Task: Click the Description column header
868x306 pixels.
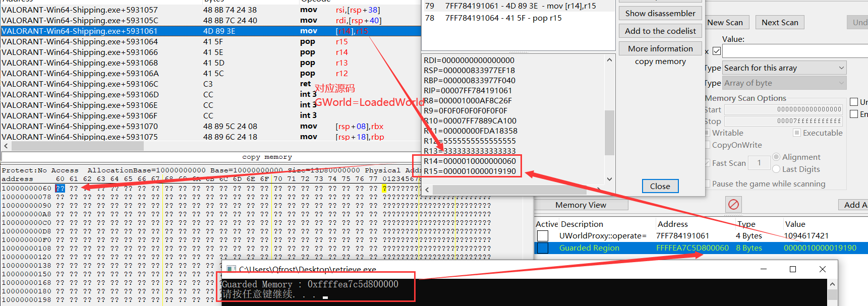Action: [x=582, y=224]
